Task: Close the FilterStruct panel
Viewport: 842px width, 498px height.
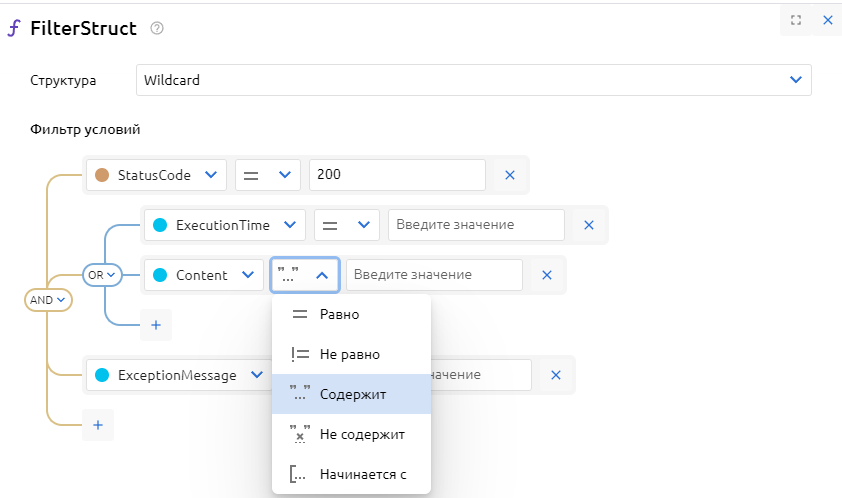Action: click(x=827, y=20)
